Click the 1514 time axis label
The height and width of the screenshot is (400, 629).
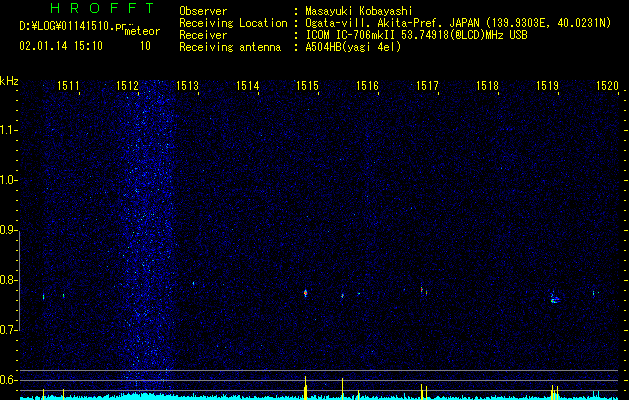click(248, 86)
